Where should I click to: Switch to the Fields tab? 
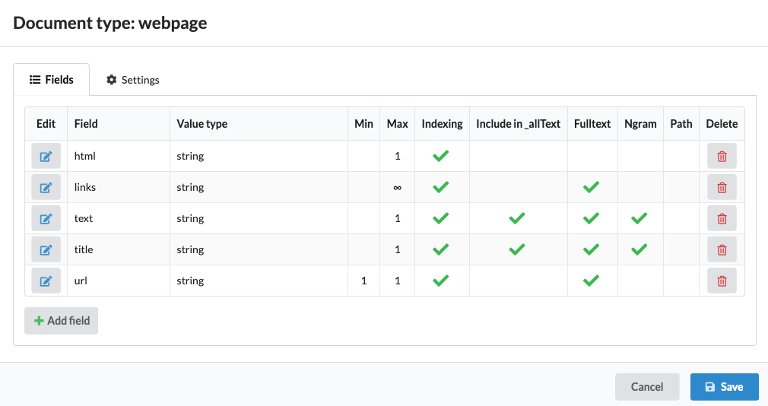(51, 79)
